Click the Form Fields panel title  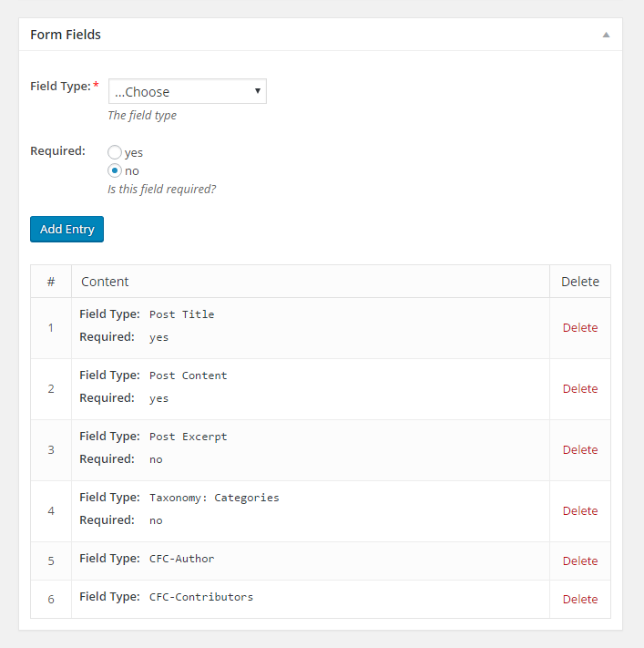click(x=66, y=35)
